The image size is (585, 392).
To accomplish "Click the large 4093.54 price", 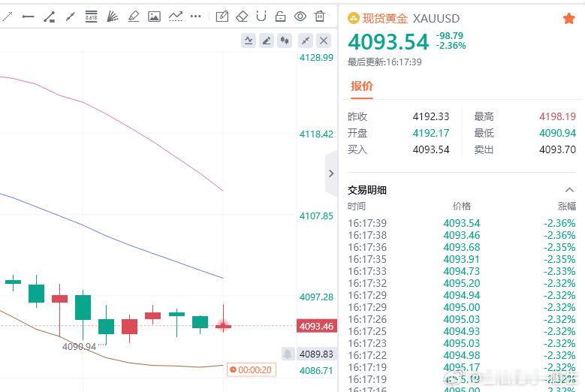I will (x=388, y=41).
